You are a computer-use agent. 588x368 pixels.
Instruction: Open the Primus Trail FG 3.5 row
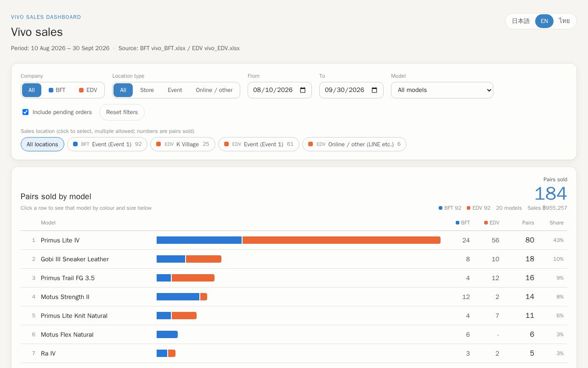pos(294,278)
